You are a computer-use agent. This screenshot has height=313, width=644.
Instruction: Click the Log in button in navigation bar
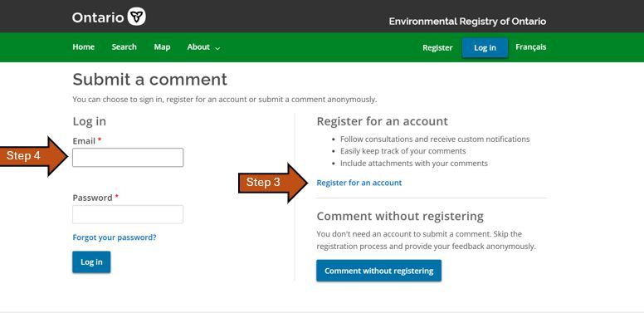(485, 47)
